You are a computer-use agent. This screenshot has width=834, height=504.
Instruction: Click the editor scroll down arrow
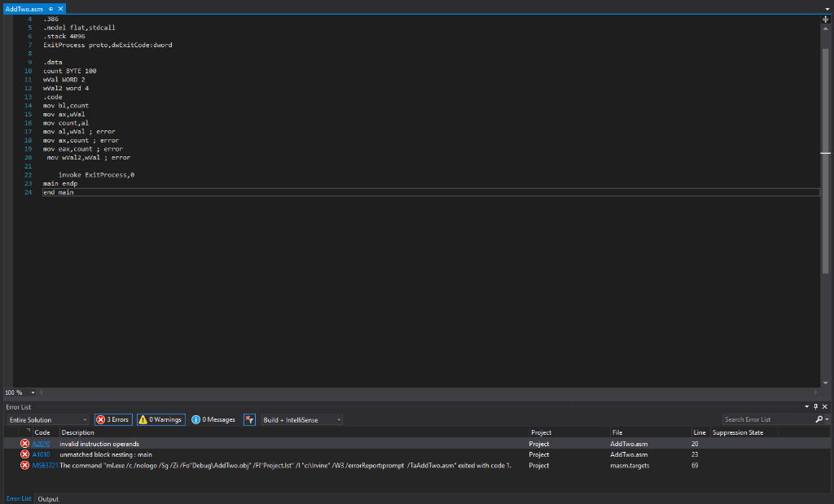pos(826,383)
